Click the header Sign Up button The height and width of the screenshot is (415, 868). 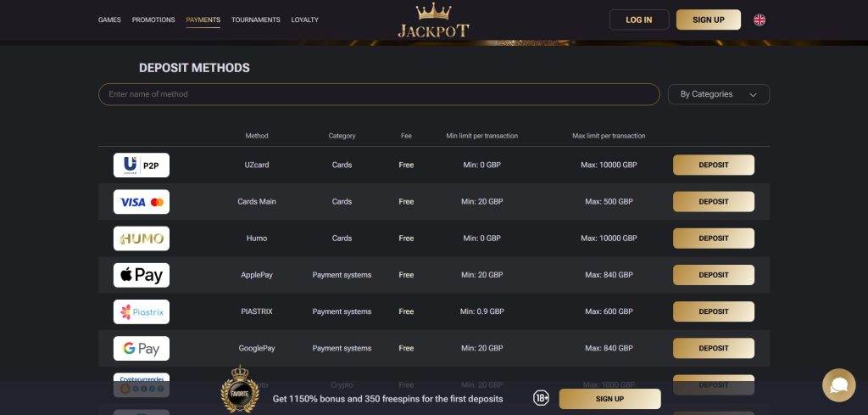[x=708, y=20]
